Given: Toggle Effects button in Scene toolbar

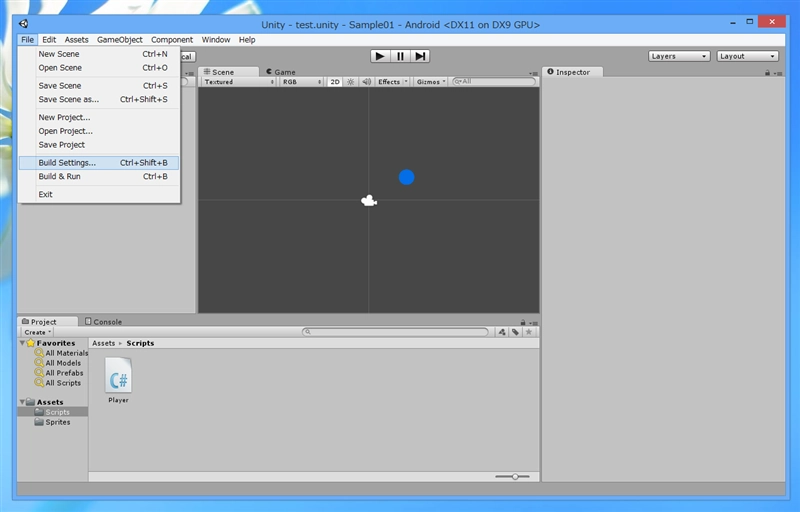Looking at the screenshot, I should click(x=389, y=82).
